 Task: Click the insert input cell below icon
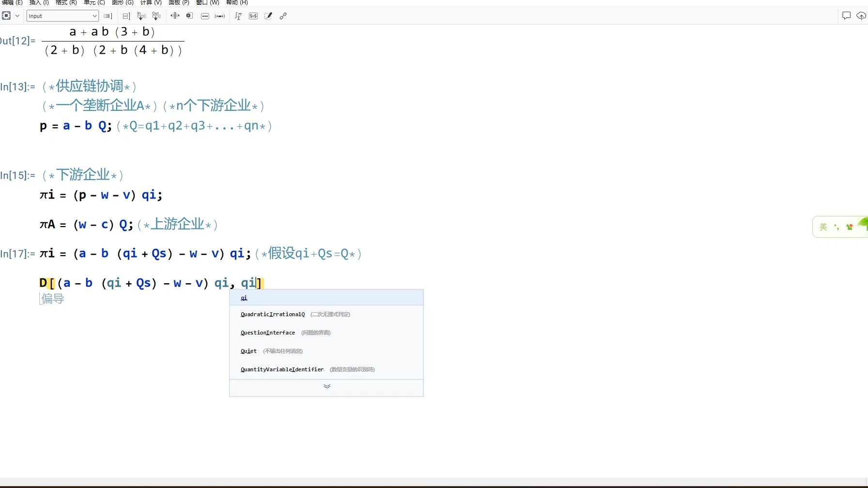pos(141,16)
